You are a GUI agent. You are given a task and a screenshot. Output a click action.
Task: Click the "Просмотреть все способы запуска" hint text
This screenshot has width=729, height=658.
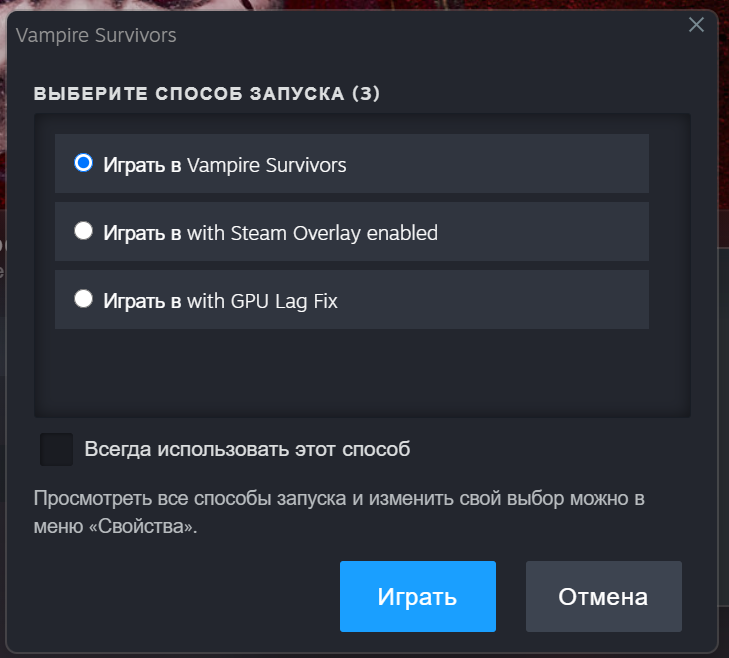(x=190, y=498)
